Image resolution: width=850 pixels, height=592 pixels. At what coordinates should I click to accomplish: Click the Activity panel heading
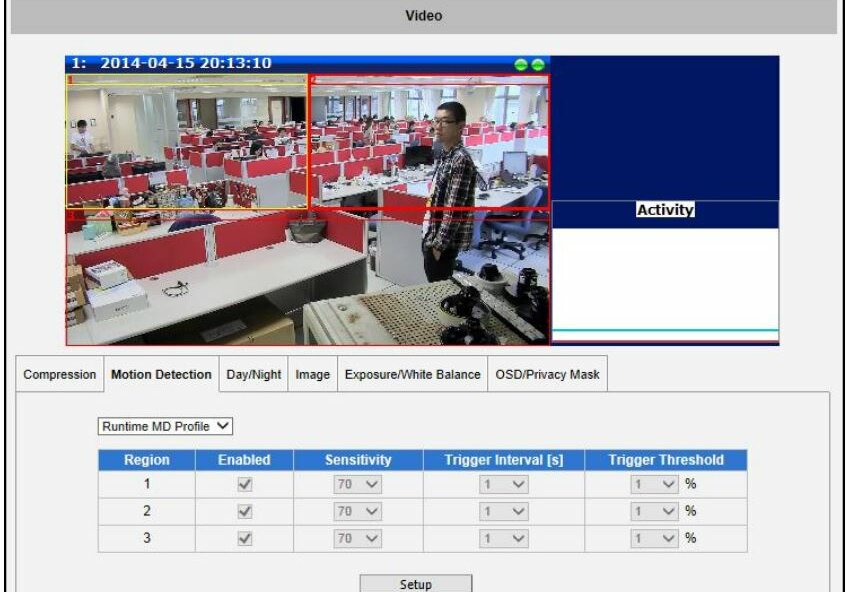click(x=665, y=210)
